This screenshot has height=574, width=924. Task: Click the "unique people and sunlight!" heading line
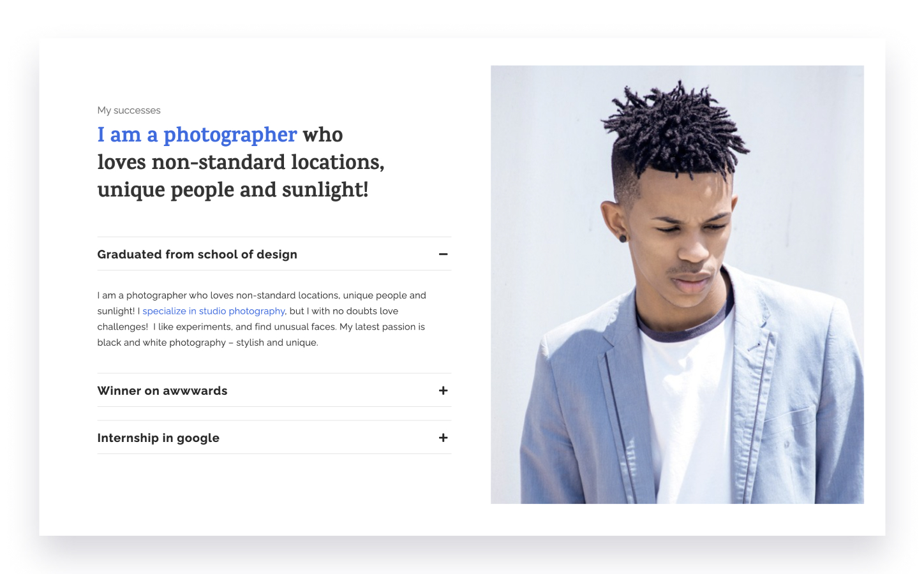pyautogui.click(x=233, y=190)
